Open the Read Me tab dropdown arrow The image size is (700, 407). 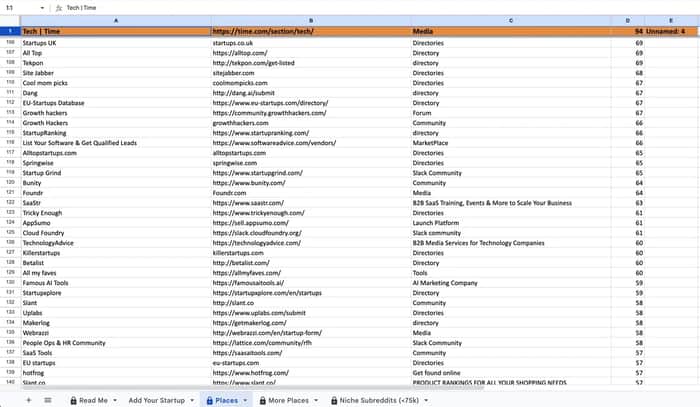(x=115, y=400)
